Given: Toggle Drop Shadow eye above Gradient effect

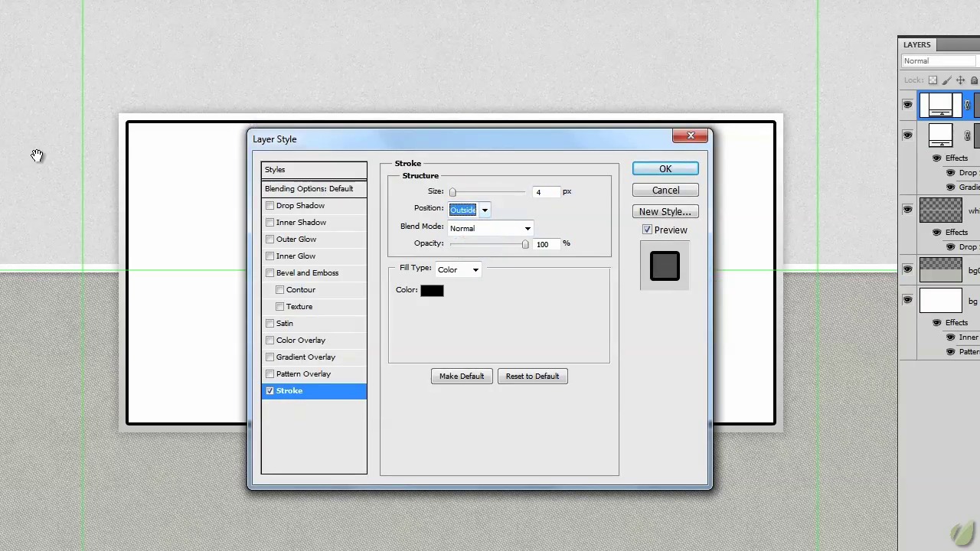Looking at the screenshot, I should tap(950, 172).
